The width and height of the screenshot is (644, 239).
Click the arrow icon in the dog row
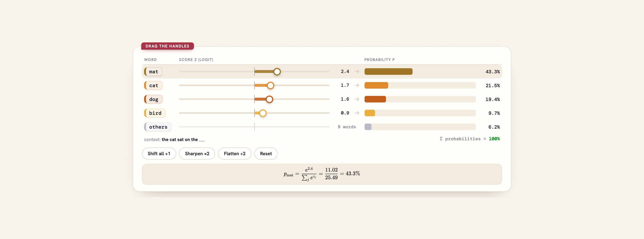tap(357, 99)
